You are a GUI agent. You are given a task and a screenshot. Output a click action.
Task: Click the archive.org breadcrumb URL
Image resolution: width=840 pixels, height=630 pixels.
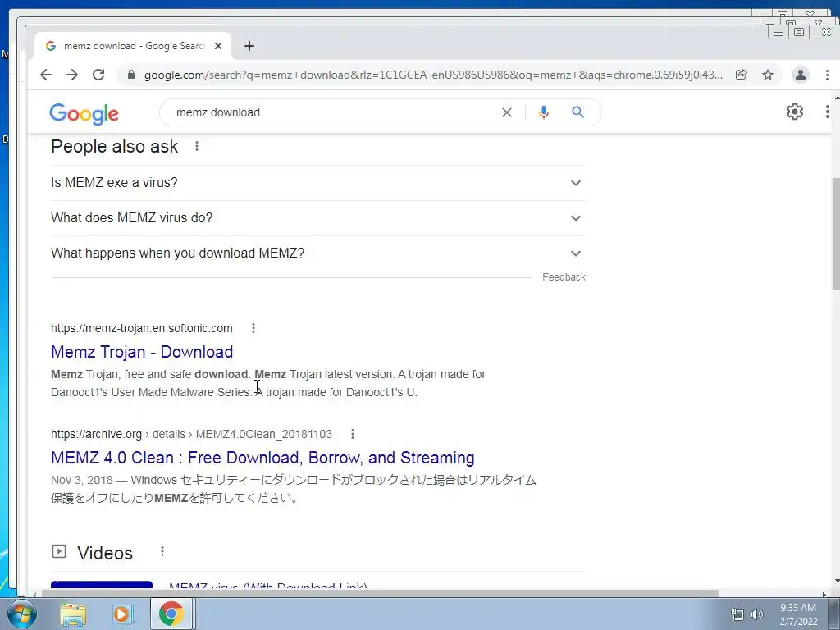tap(191, 434)
